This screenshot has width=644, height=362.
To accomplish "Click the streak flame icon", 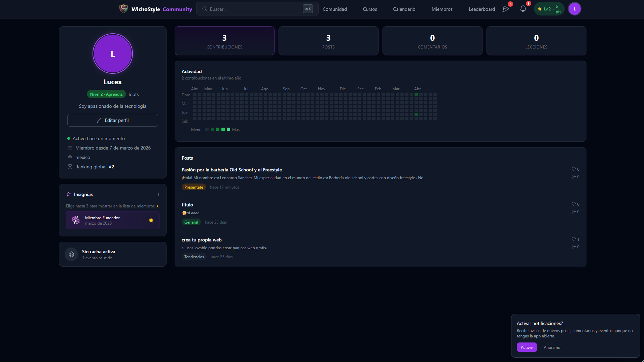I will 71,254.
